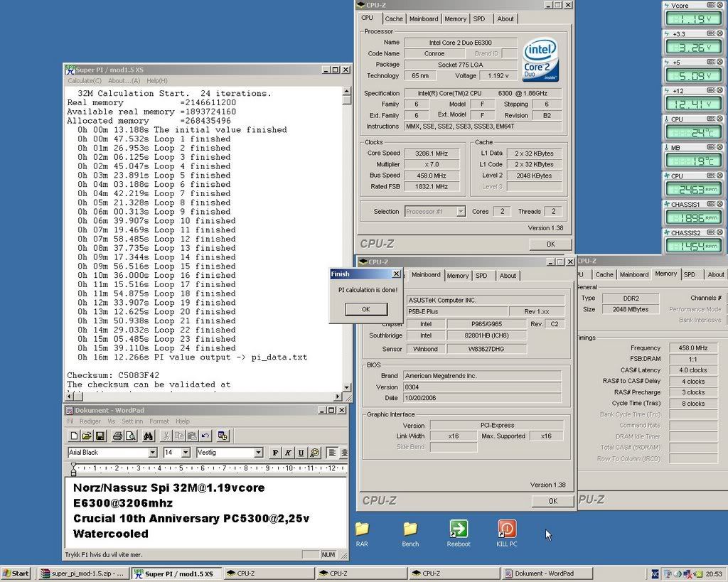Click the 'Checksum: C5083F42' line in Super PI
The height and width of the screenshot is (582, 728).
pos(113,375)
